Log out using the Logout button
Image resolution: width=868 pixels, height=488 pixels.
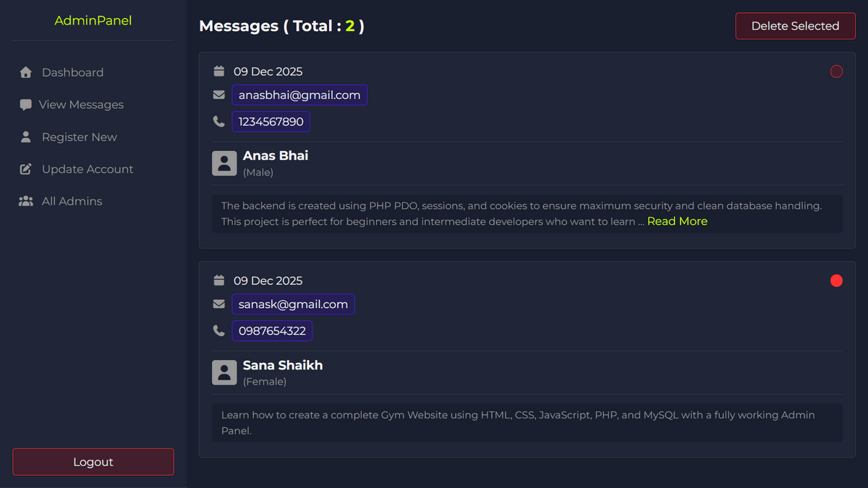[93, 462]
